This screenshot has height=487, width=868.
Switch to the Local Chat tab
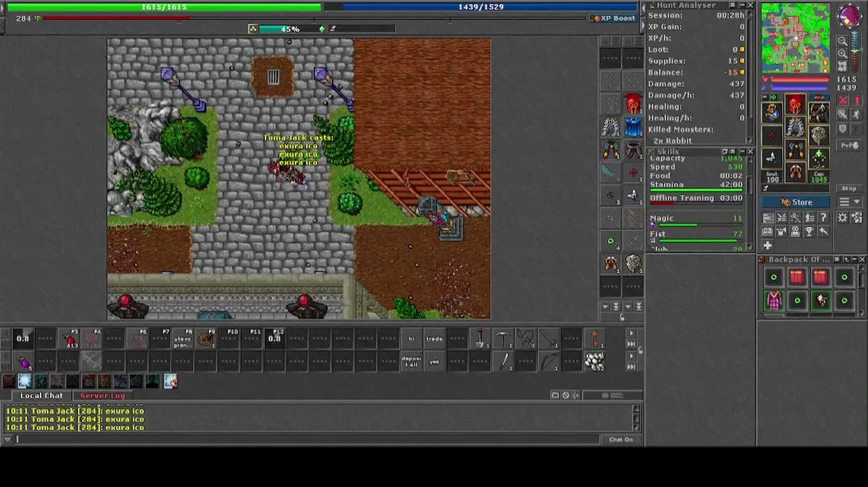(41, 396)
